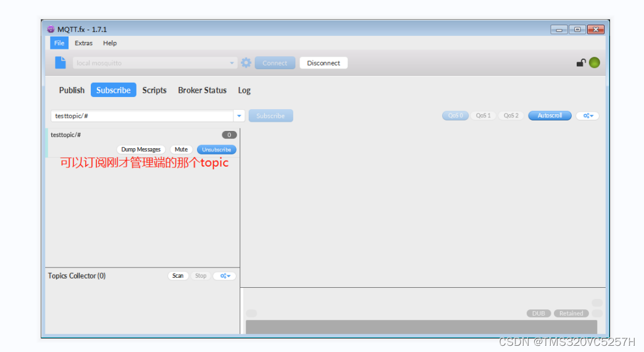The height and width of the screenshot is (352, 644).
Task: Switch to the Publish tab
Action: [72, 90]
